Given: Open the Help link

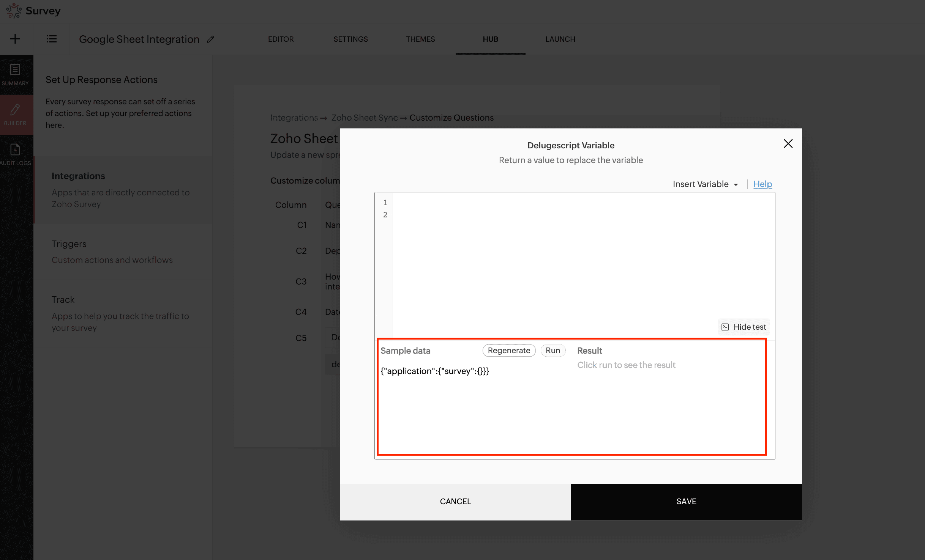Looking at the screenshot, I should click(x=762, y=184).
